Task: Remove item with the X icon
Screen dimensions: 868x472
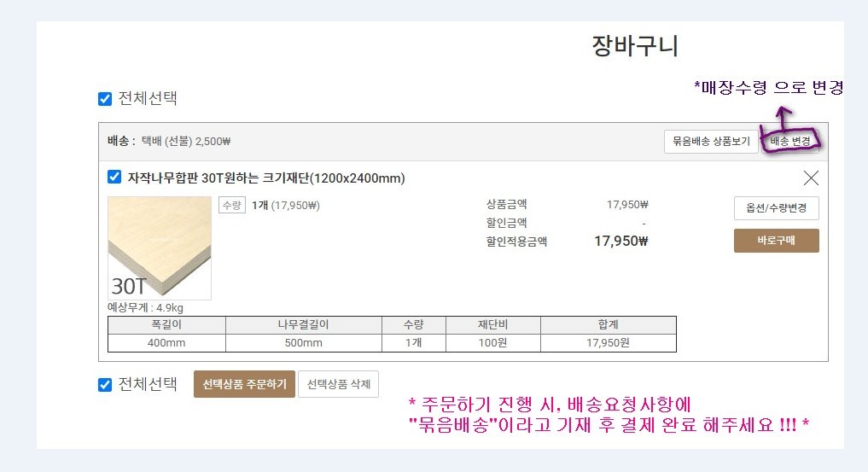Action: pos(811,178)
